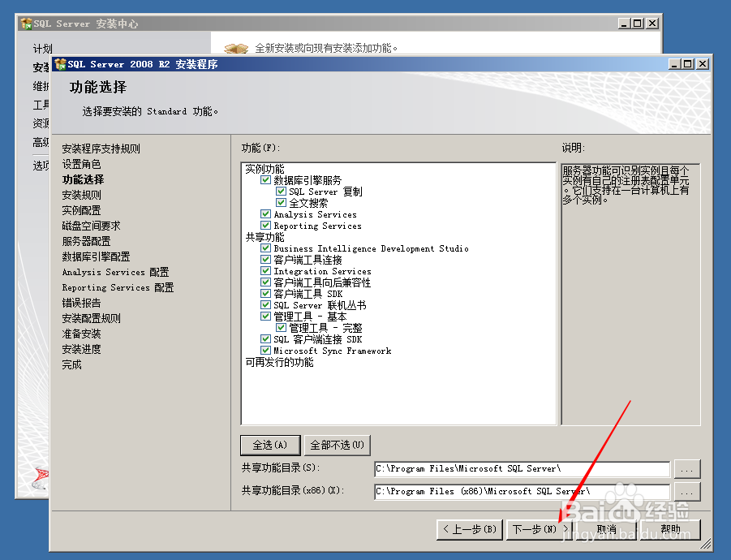Select 服务器配置 step in sidebar

86,241
